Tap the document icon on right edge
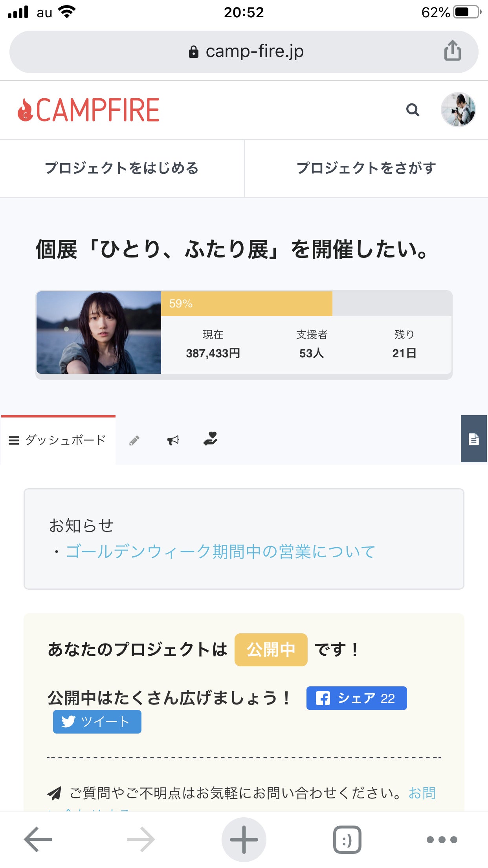 (474, 439)
